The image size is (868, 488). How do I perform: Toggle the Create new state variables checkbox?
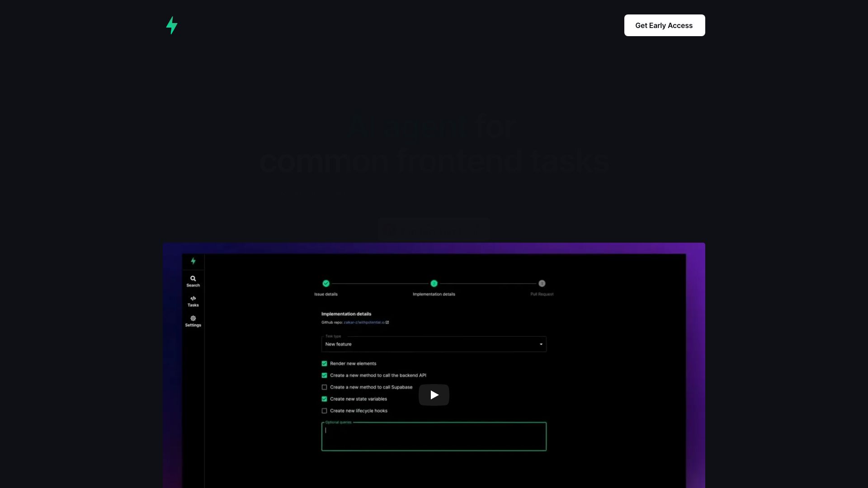coord(324,399)
